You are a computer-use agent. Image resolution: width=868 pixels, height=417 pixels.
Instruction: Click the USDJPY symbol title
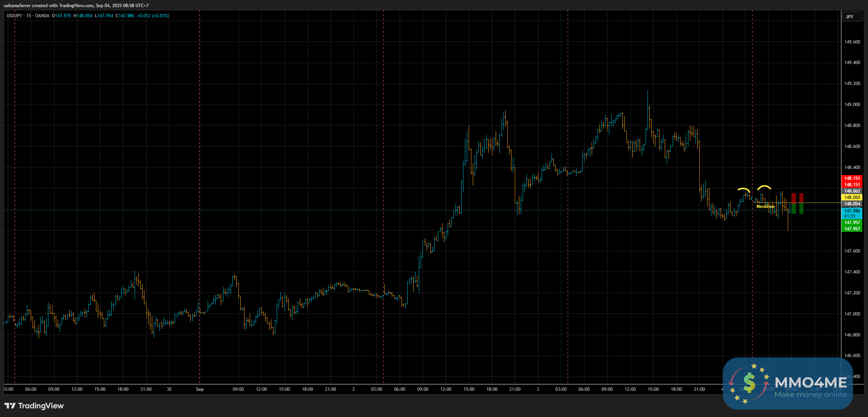(x=14, y=16)
